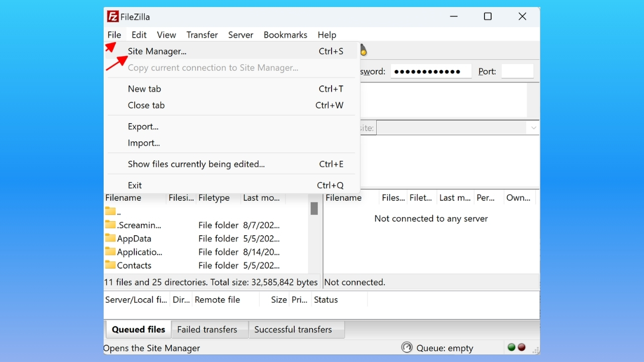Click the Port input field
The image size is (644, 362).
[x=517, y=71]
